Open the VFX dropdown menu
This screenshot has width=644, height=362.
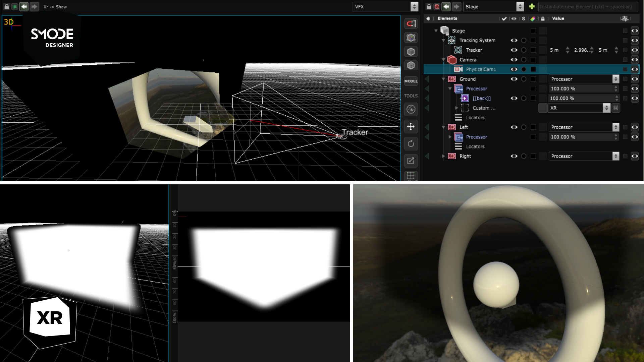click(x=414, y=6)
